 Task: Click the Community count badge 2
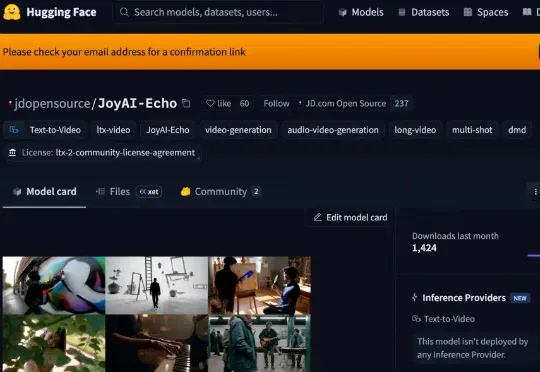click(x=256, y=192)
